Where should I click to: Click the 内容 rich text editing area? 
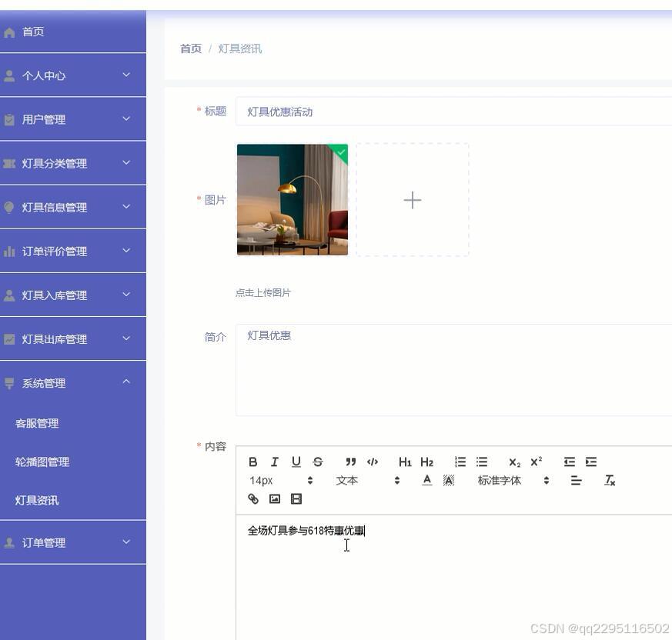point(453,578)
